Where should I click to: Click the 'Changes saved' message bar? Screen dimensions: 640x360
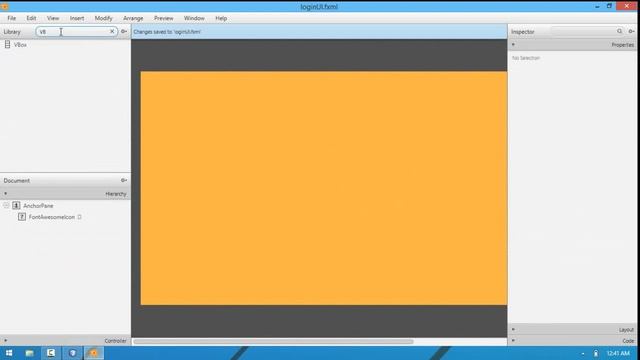point(319,31)
